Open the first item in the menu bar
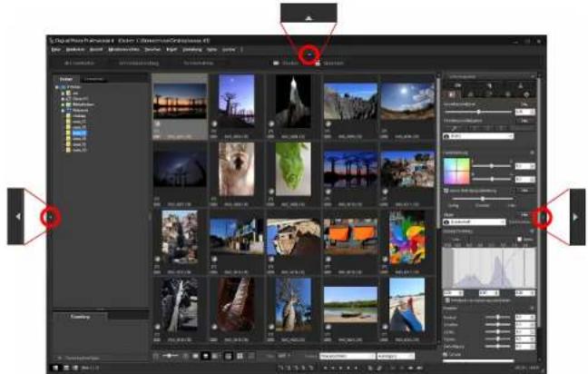 click(56, 50)
